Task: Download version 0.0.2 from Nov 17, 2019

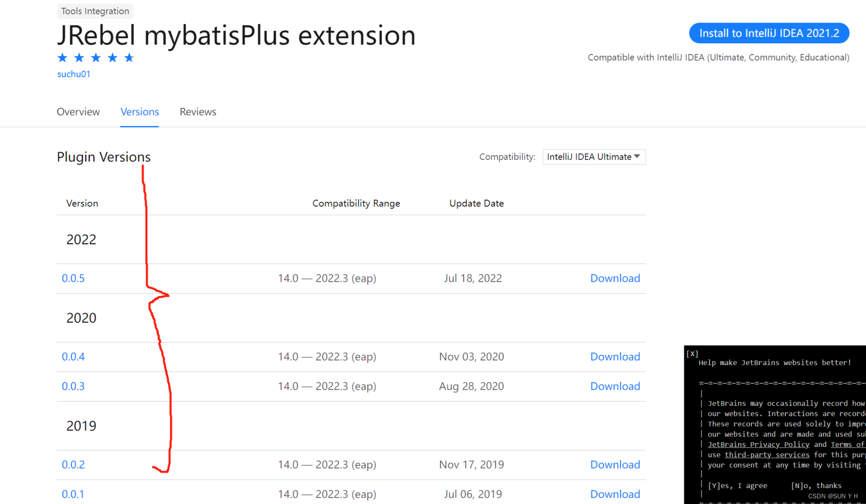Action: coord(615,465)
